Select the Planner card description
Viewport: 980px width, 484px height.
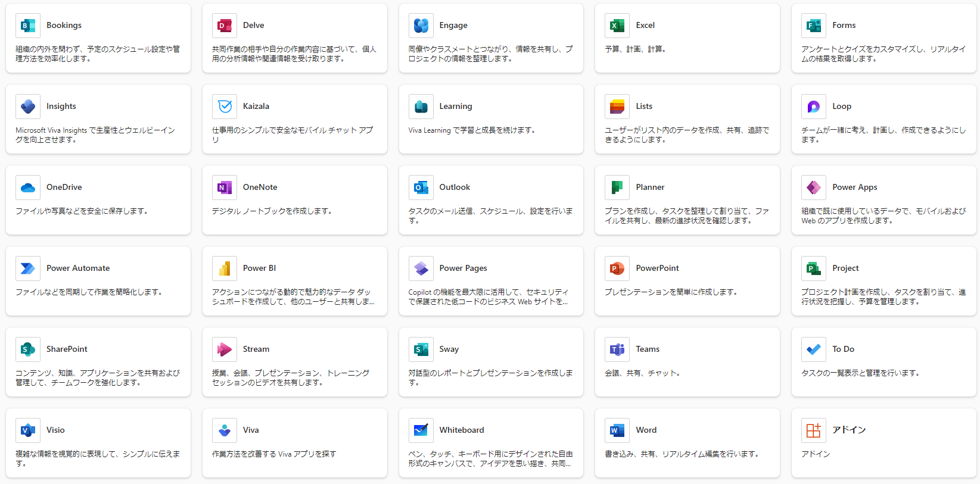687,216
